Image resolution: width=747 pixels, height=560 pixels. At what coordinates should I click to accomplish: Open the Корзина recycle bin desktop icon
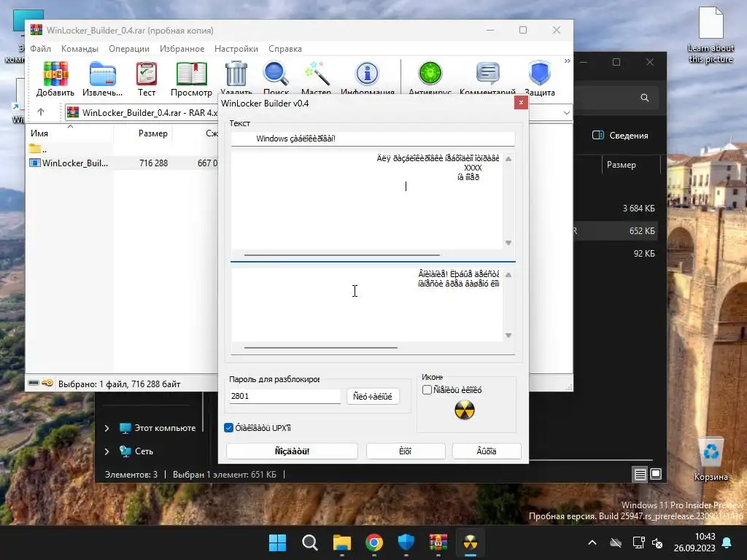tap(711, 460)
